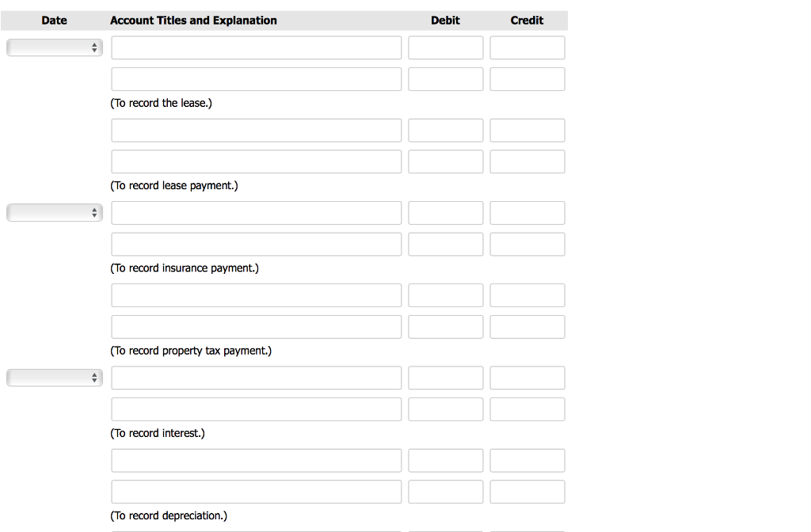Click the credit field of the second lease payment row
This screenshot has width=811, height=532.
pos(527,161)
